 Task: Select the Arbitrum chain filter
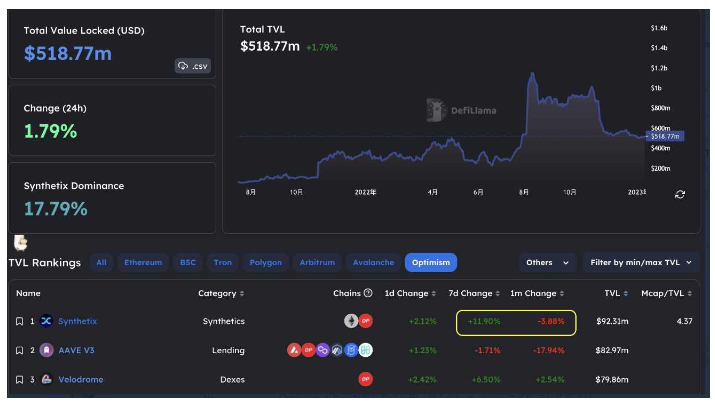(317, 263)
